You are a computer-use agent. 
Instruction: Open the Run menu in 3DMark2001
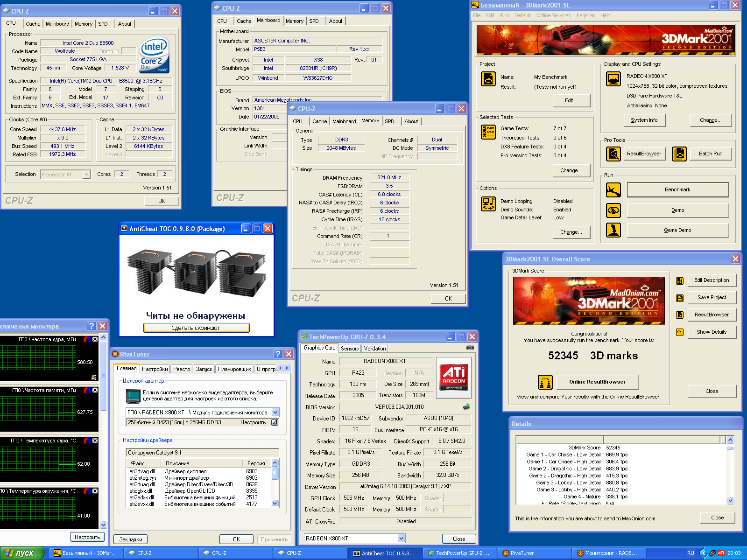coord(504,15)
